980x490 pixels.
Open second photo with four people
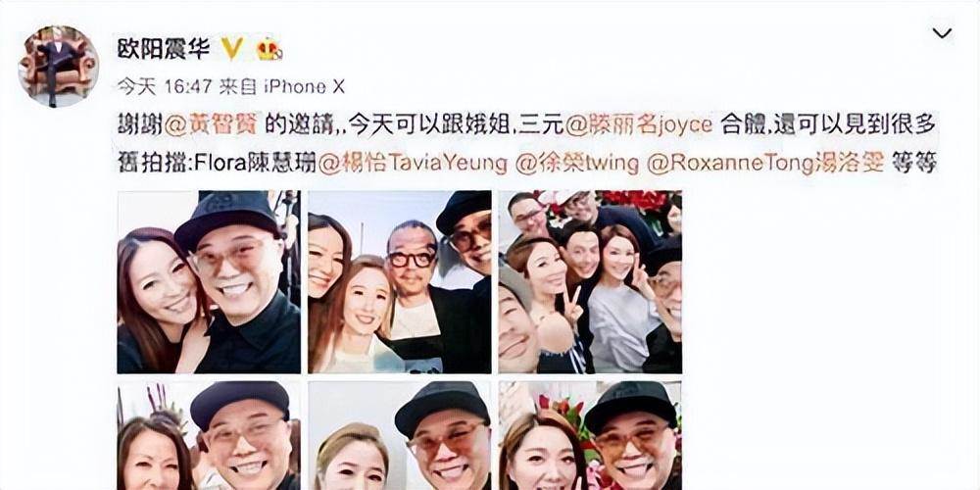coord(400,282)
